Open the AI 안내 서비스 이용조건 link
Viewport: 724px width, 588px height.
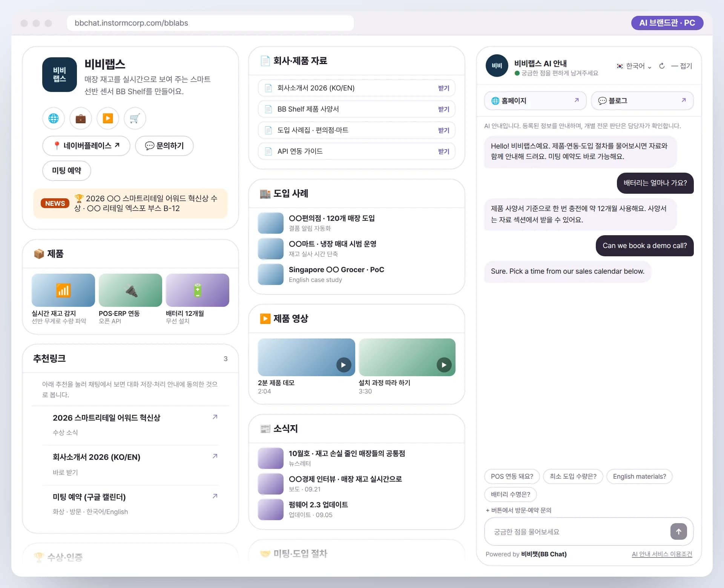click(662, 554)
